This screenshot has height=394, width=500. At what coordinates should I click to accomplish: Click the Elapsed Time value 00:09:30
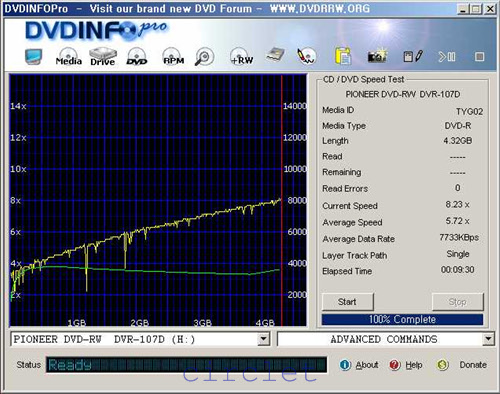[457, 269]
